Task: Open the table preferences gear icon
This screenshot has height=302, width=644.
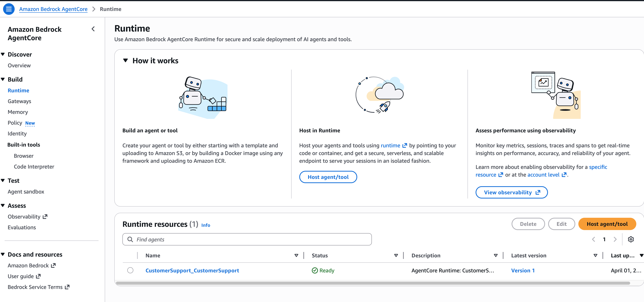Action: click(631, 239)
